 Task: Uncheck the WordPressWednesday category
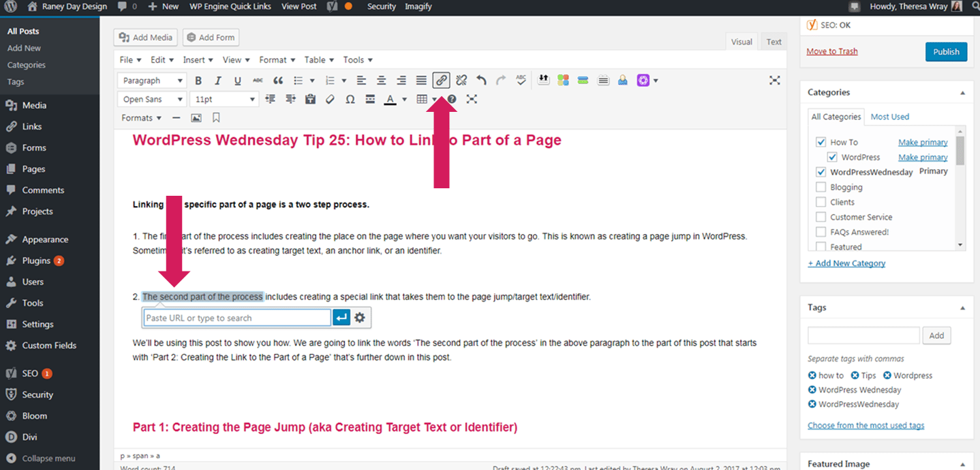pyautogui.click(x=821, y=172)
